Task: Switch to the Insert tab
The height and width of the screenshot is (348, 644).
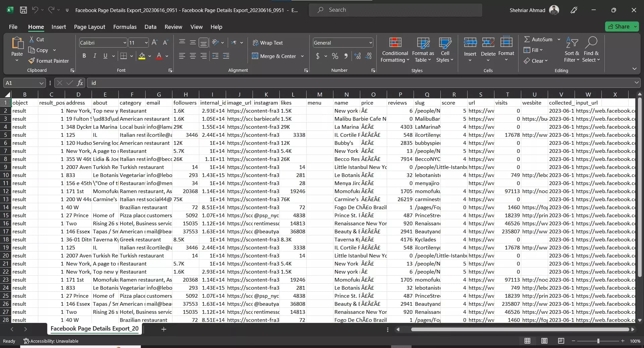Action: pos(59,27)
